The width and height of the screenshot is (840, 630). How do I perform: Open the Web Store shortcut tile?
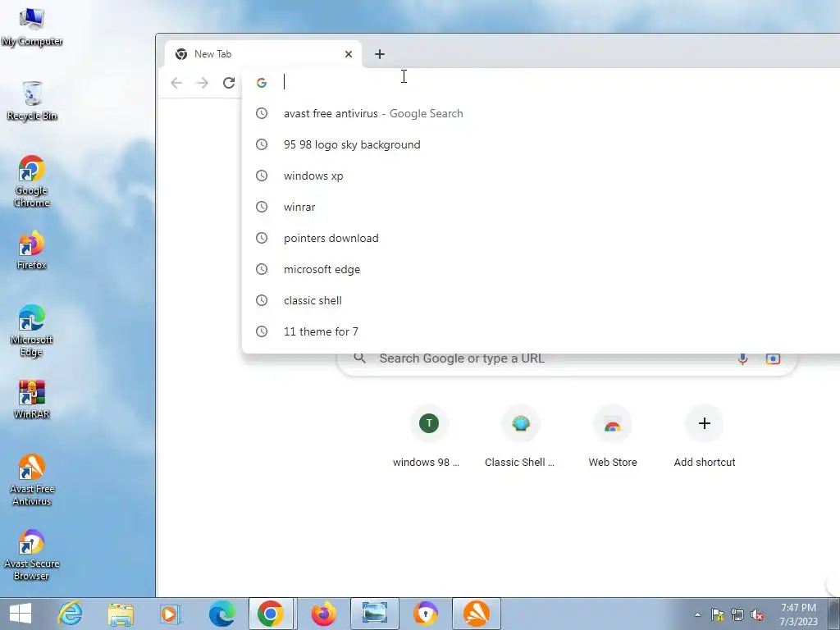pos(612,437)
